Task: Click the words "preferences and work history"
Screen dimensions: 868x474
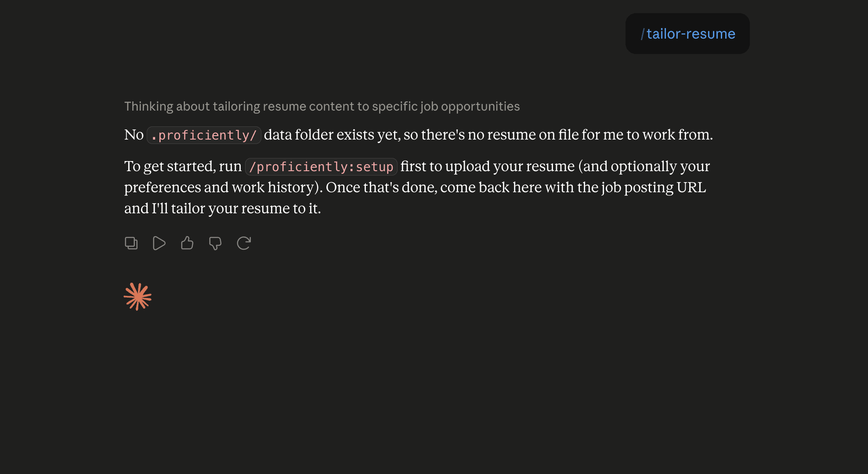Action: click(x=219, y=187)
